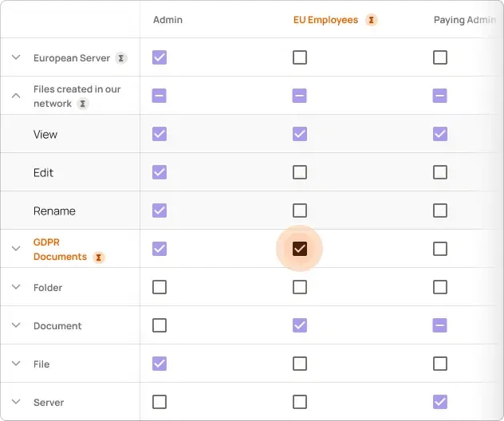Open the GDPR Documents label link
Screen dimensions: 504x421
(60, 250)
